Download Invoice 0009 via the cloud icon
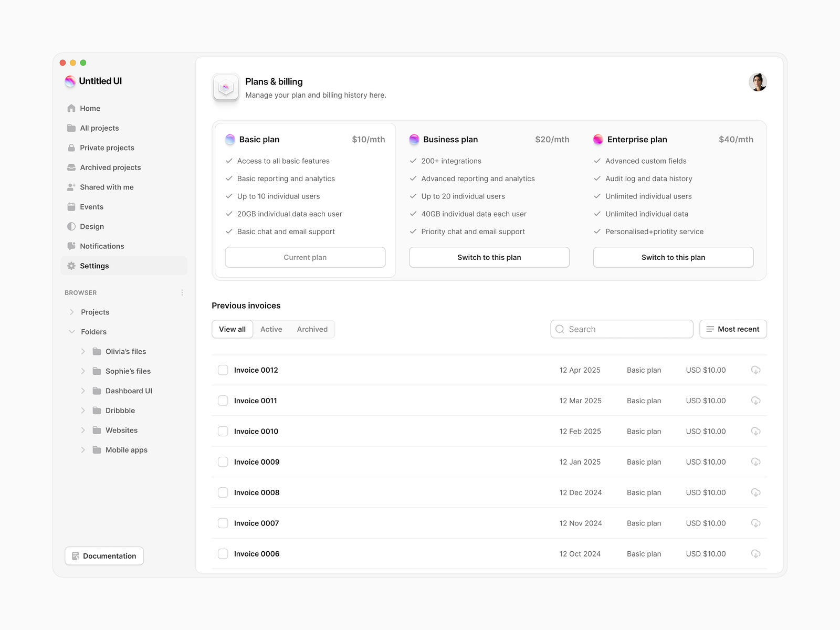Screen dimensions: 840x630 756,462
